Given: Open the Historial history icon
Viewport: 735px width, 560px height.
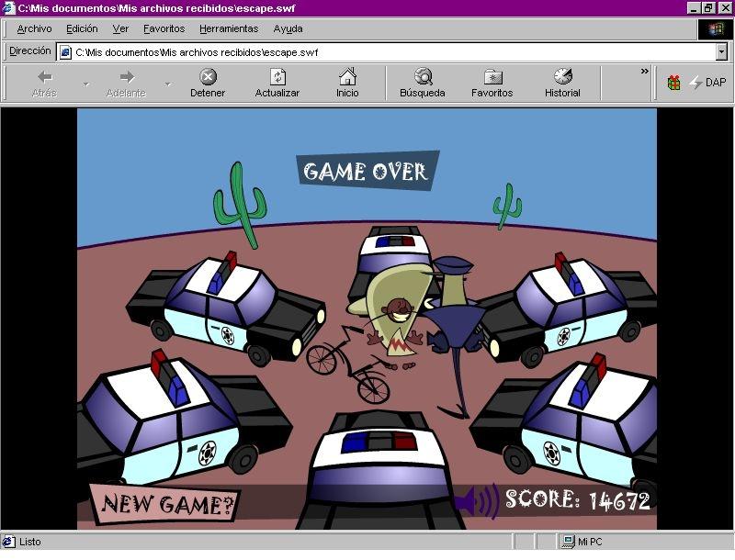Looking at the screenshot, I should click(562, 77).
